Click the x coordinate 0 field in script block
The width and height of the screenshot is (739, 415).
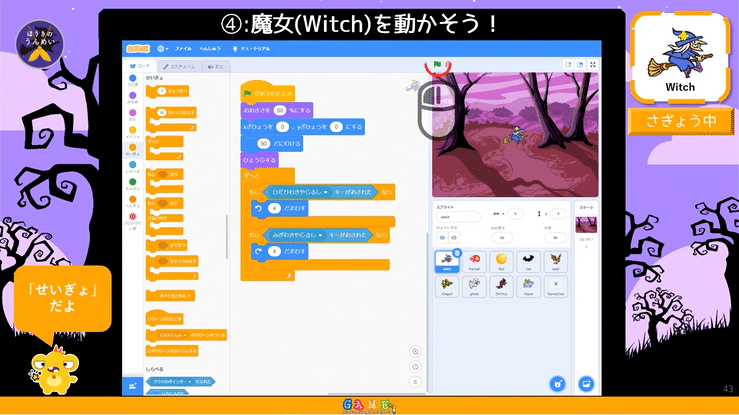point(282,127)
